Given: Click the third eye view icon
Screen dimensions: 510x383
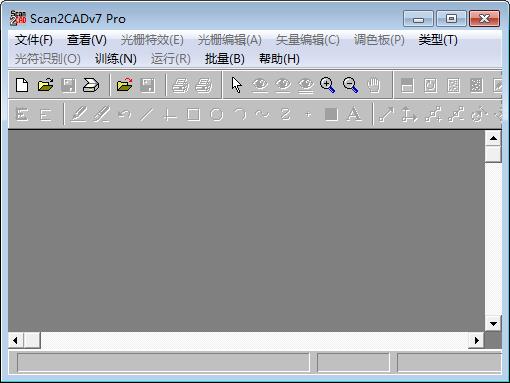Looking at the screenshot, I should pyautogui.click(x=306, y=85).
